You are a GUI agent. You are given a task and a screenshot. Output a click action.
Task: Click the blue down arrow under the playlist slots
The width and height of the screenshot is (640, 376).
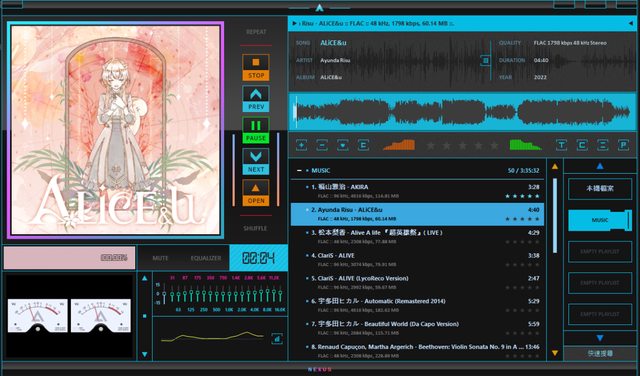[x=600, y=338]
